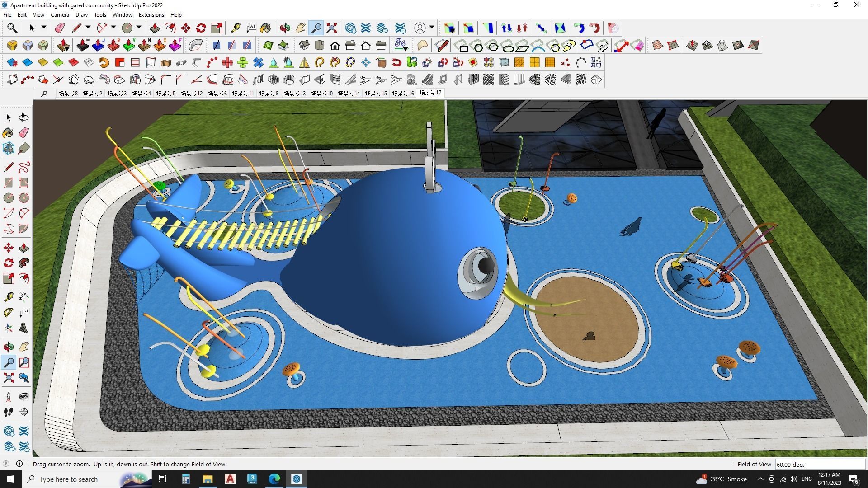Select the Walk footprints tool in left toolbar
This screenshot has height=488, width=868.
coord(9,412)
